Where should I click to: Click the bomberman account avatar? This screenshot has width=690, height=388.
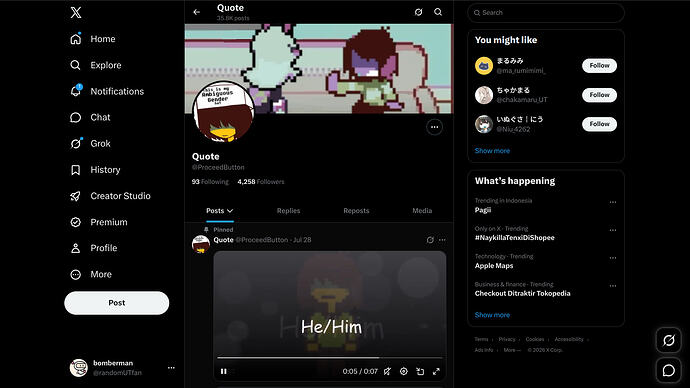79,368
